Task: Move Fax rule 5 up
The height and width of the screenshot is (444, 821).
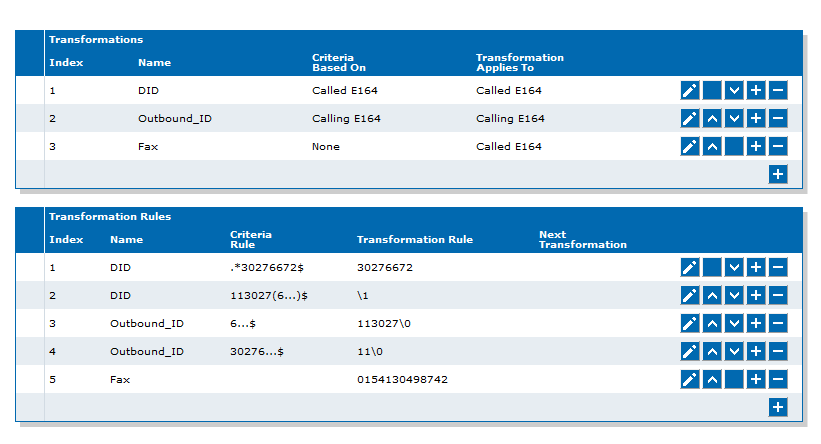Action: click(x=712, y=379)
